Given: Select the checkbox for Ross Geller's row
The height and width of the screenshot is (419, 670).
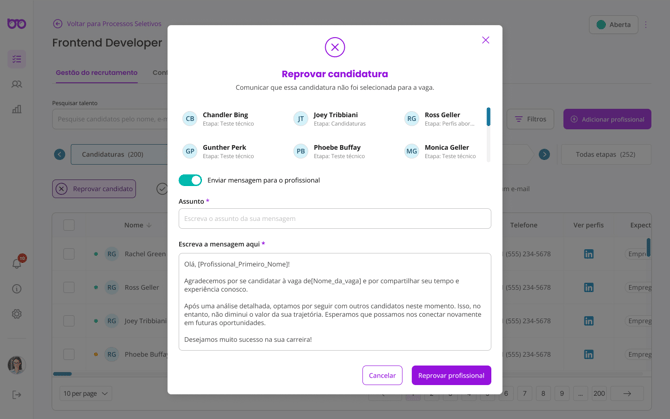Looking at the screenshot, I should click(x=69, y=287).
